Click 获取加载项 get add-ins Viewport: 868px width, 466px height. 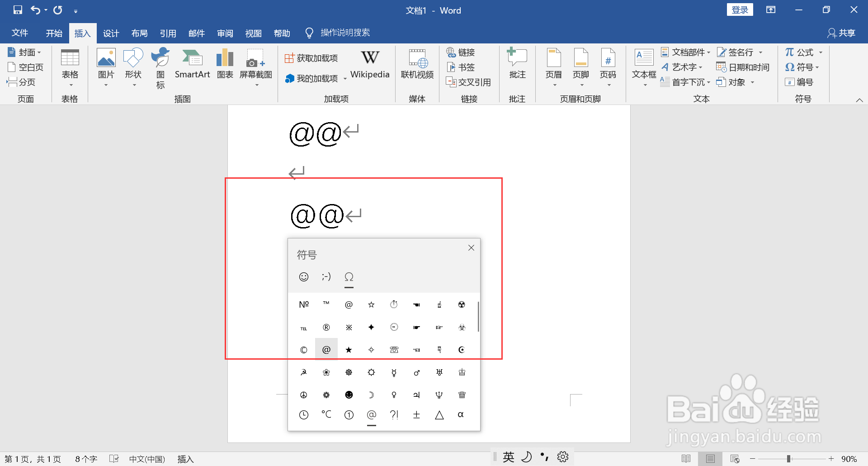[311, 58]
